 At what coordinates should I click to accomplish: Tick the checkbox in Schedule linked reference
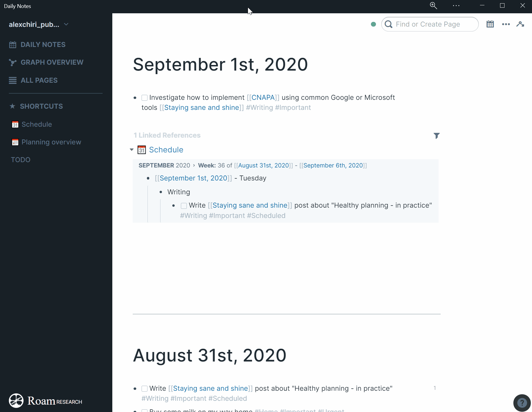[x=184, y=206]
